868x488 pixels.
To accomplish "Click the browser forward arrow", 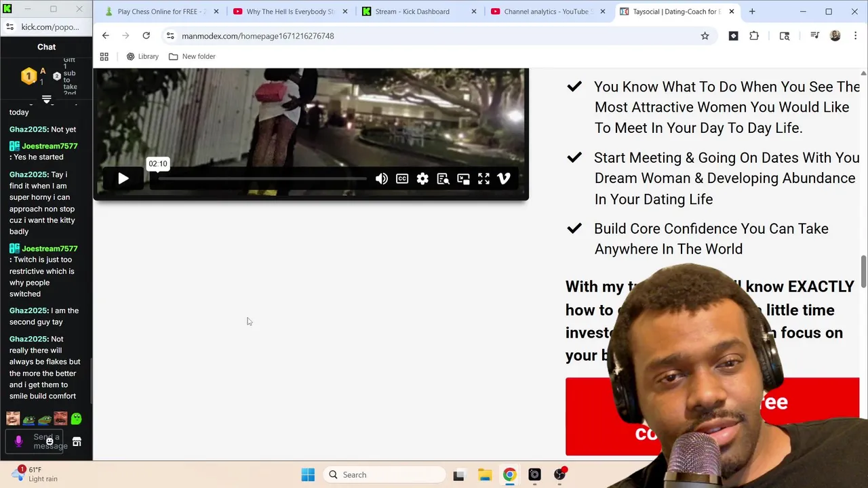I will [125, 36].
